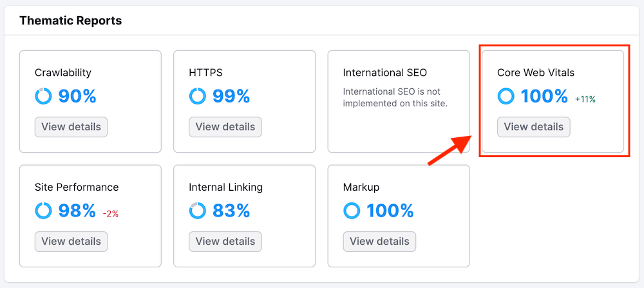
Task: Click the Thematic Reports heading
Action: 71,21
